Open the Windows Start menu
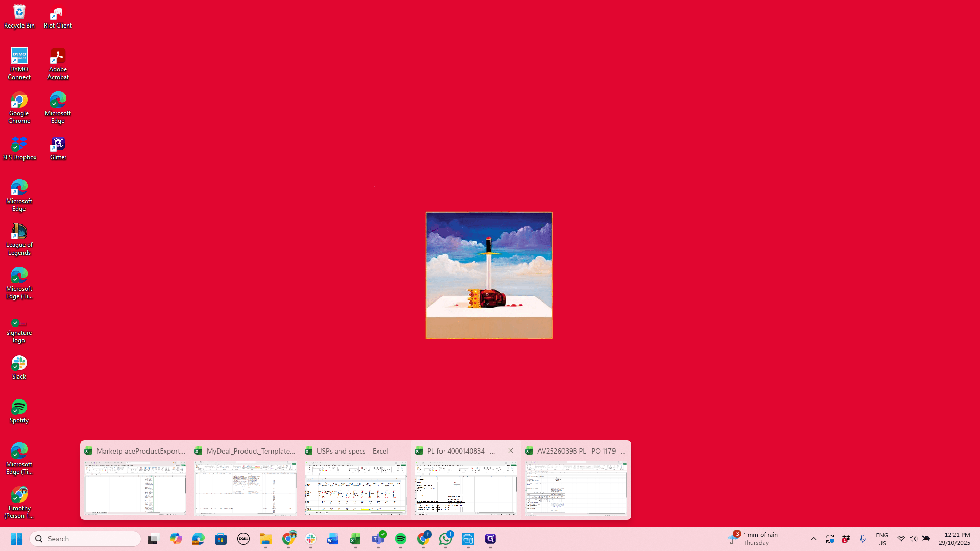This screenshot has height=551, width=980. coord(17,539)
